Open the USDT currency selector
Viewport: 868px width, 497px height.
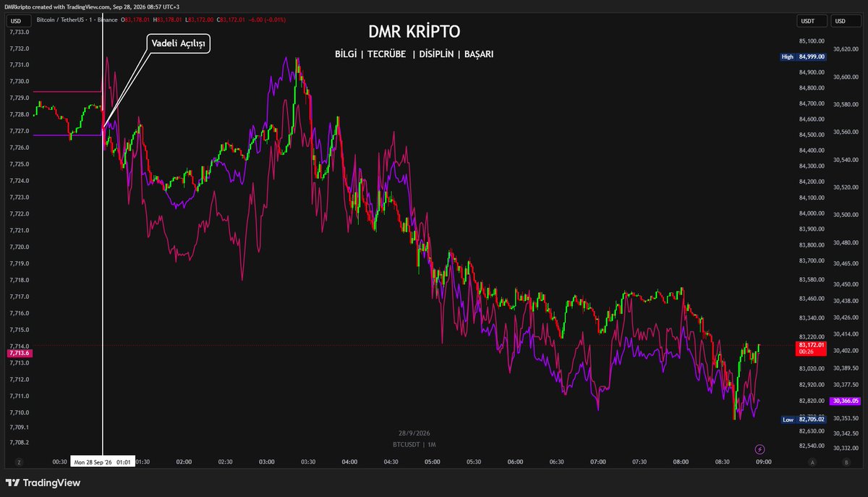[x=811, y=20]
